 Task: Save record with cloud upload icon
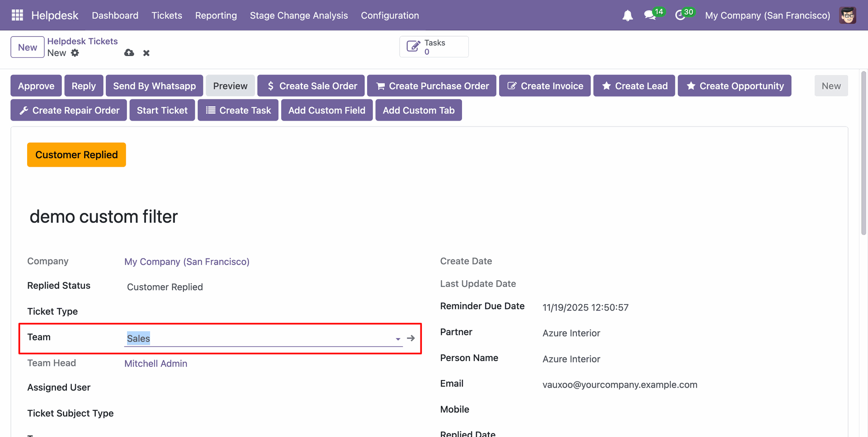point(129,53)
